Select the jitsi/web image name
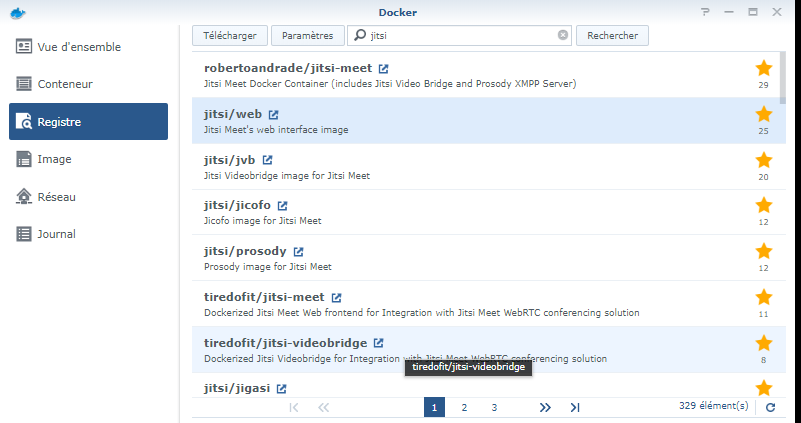801x423 pixels. coord(233,114)
